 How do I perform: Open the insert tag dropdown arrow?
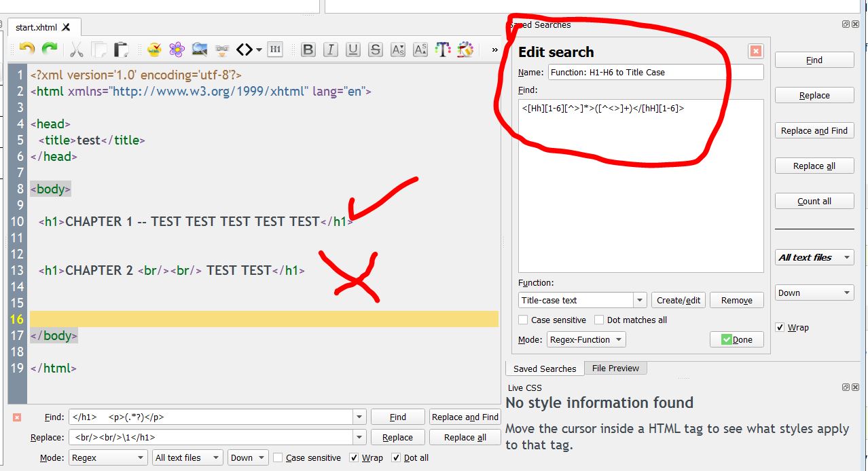(259, 50)
